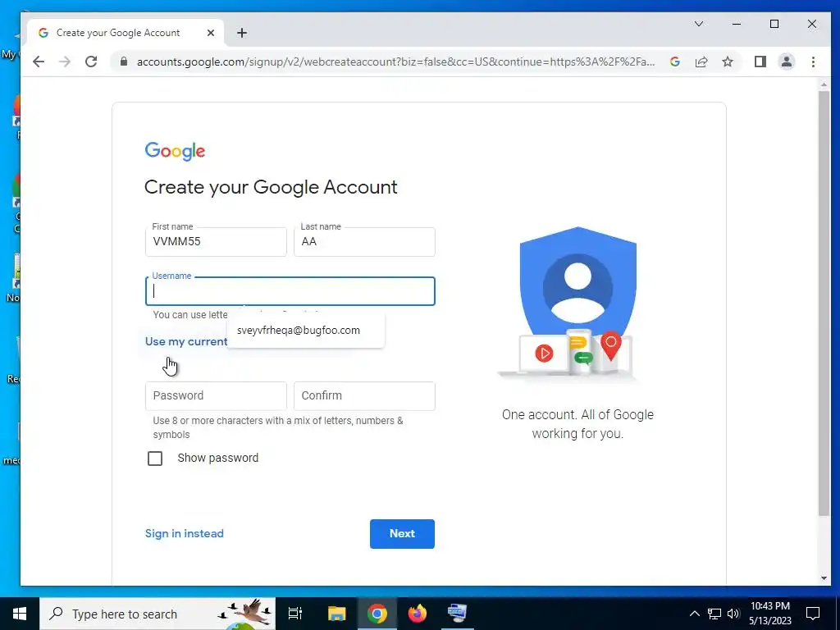Open the Chrome three-dot menu
The width and height of the screenshot is (840, 630).
click(813, 62)
